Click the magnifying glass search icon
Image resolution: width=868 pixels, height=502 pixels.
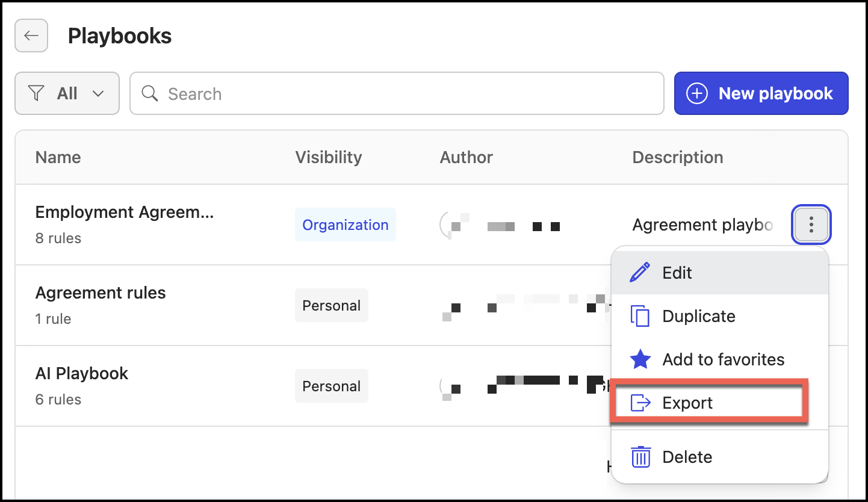point(150,93)
